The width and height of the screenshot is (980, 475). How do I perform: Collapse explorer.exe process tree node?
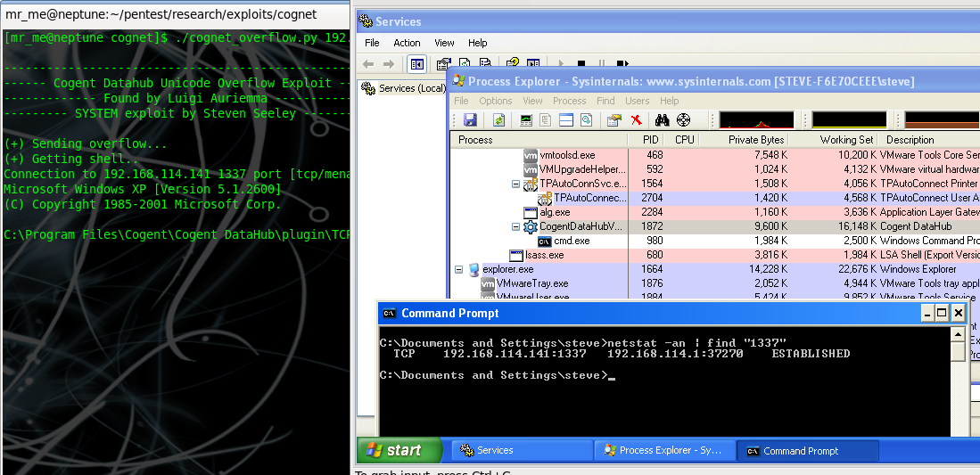pyautogui.click(x=458, y=269)
